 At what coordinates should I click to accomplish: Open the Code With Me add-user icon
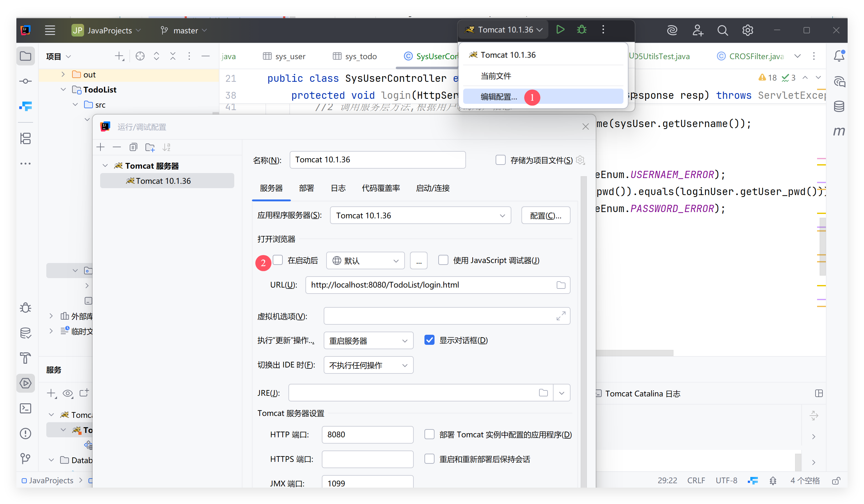point(698,30)
